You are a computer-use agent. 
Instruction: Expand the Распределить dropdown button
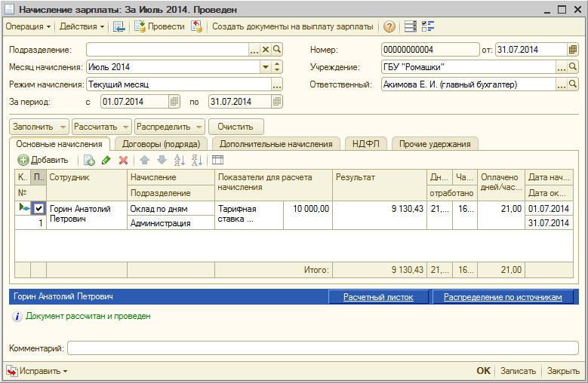coord(199,127)
